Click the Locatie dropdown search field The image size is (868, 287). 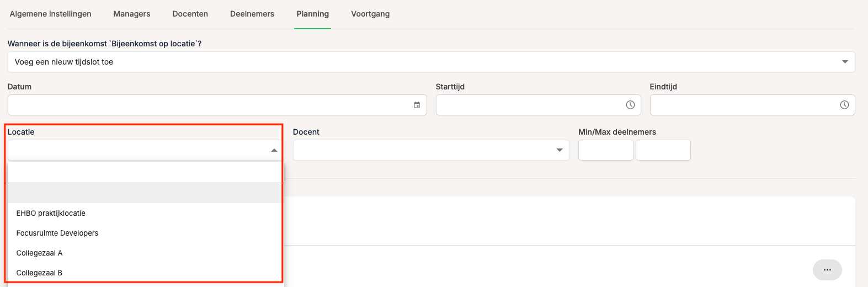(145, 172)
